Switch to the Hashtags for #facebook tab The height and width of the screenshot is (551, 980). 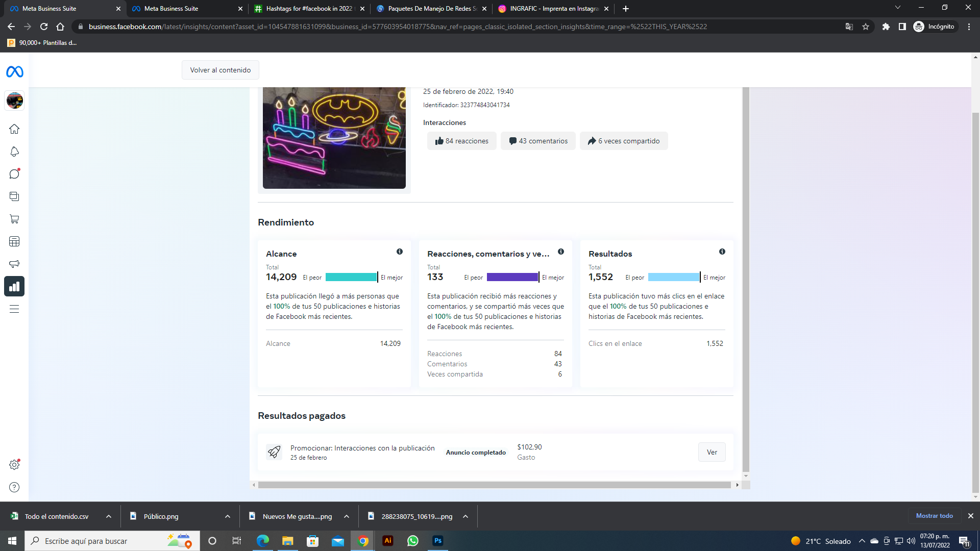pos(309,9)
